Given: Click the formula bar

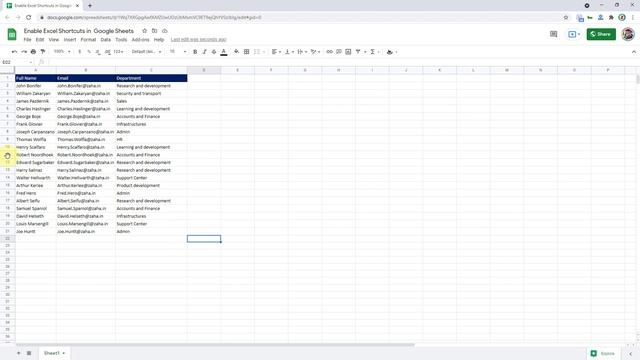Looking at the screenshot, I should coord(343,62).
